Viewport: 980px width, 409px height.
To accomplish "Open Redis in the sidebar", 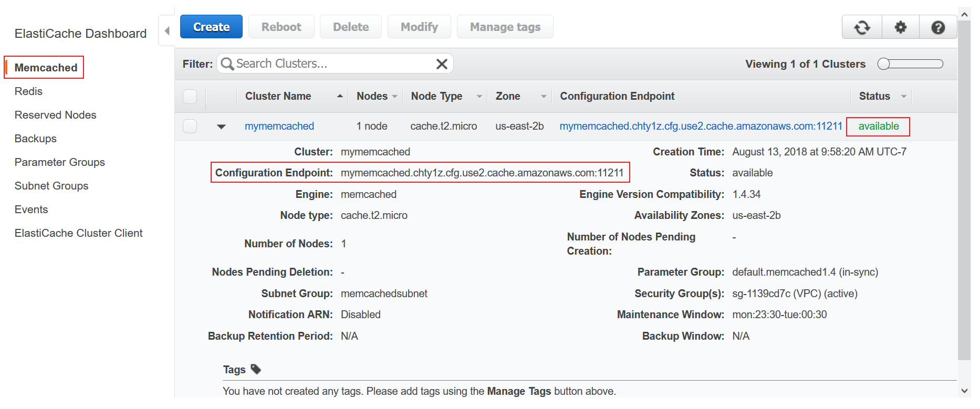I will coord(28,91).
